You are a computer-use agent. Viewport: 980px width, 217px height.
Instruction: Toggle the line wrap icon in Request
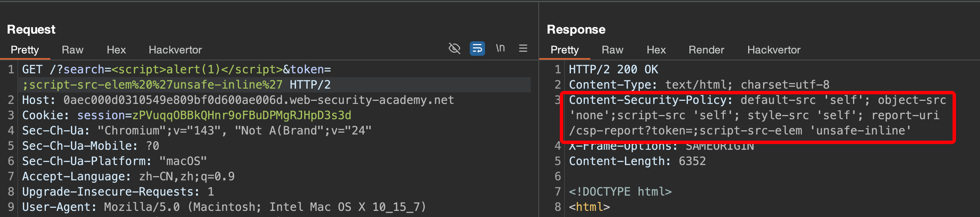[x=477, y=49]
